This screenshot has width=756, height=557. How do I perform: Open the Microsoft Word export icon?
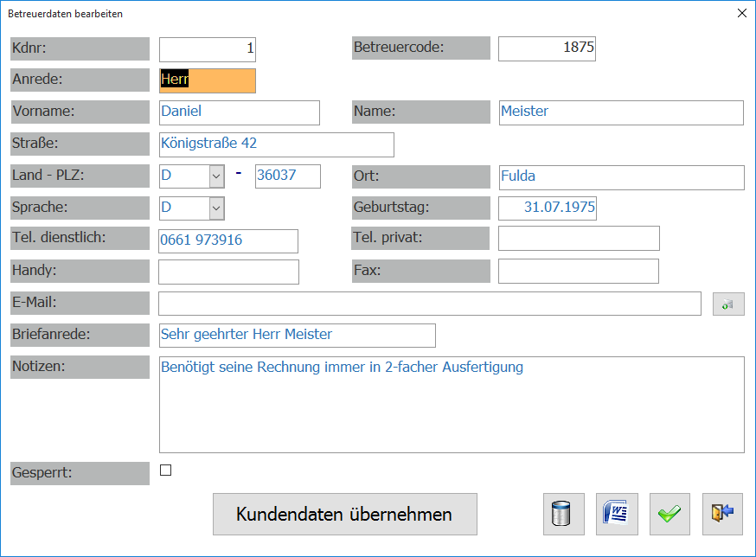pos(617,514)
